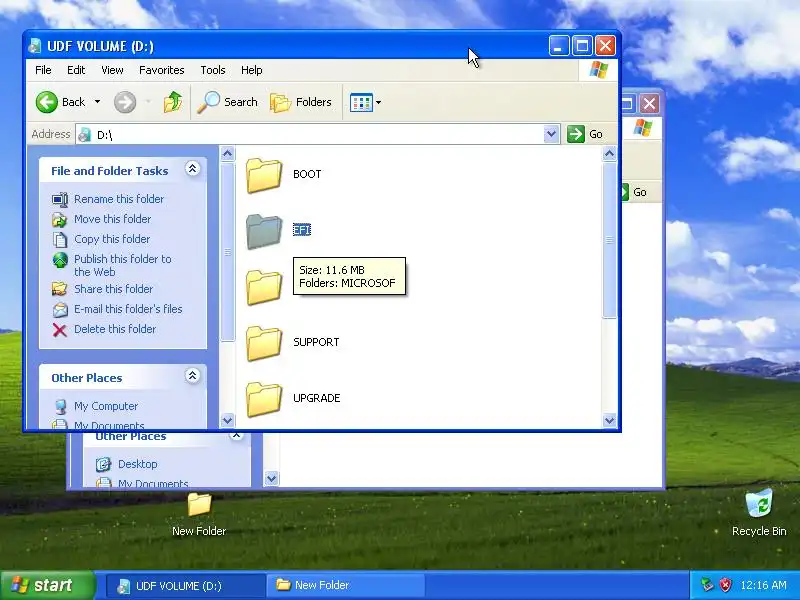800x600 pixels.
Task: Open My Computer under Other Places
Action: click(x=106, y=406)
